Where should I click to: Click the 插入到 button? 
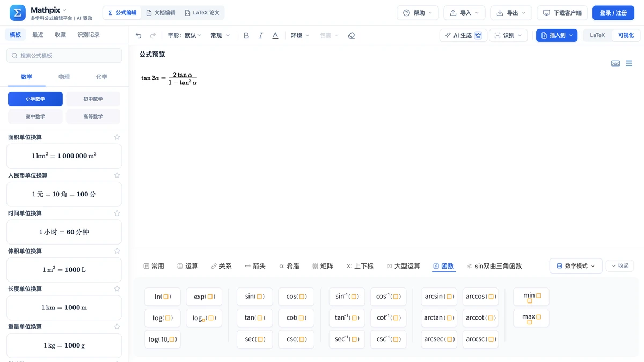557,35
